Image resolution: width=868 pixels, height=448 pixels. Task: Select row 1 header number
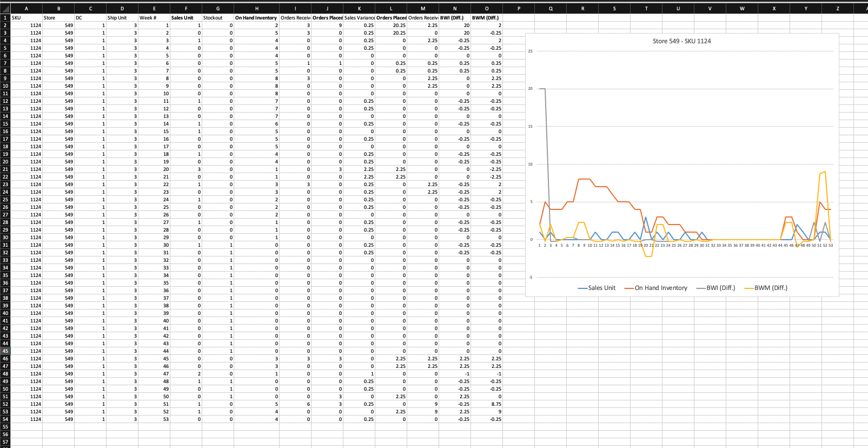5,18
